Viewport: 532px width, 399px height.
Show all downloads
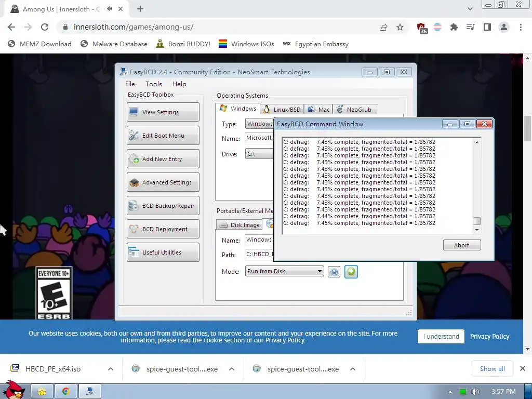(492, 368)
